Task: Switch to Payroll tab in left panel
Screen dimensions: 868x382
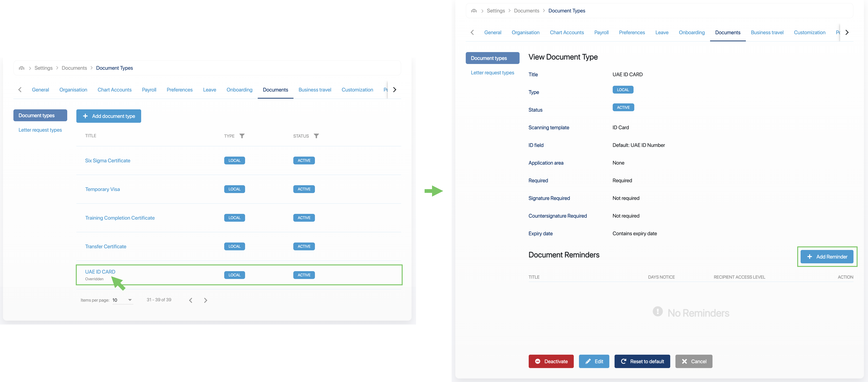Action: coord(149,90)
